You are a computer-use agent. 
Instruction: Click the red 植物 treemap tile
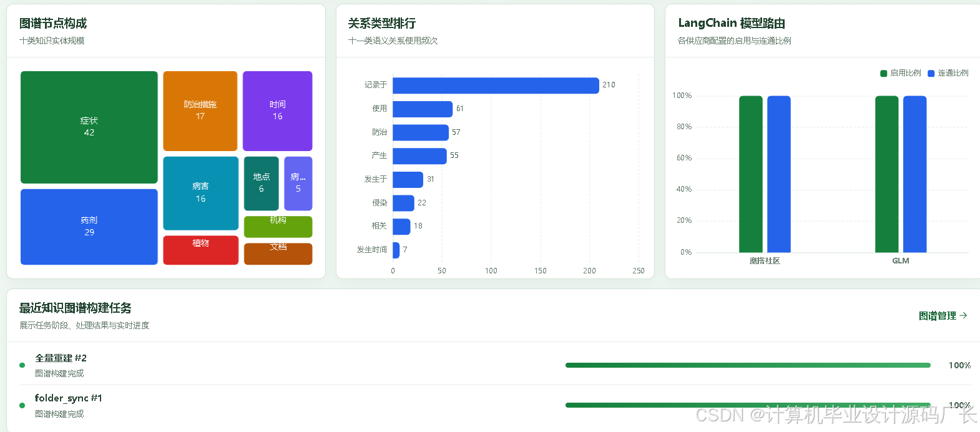200,250
